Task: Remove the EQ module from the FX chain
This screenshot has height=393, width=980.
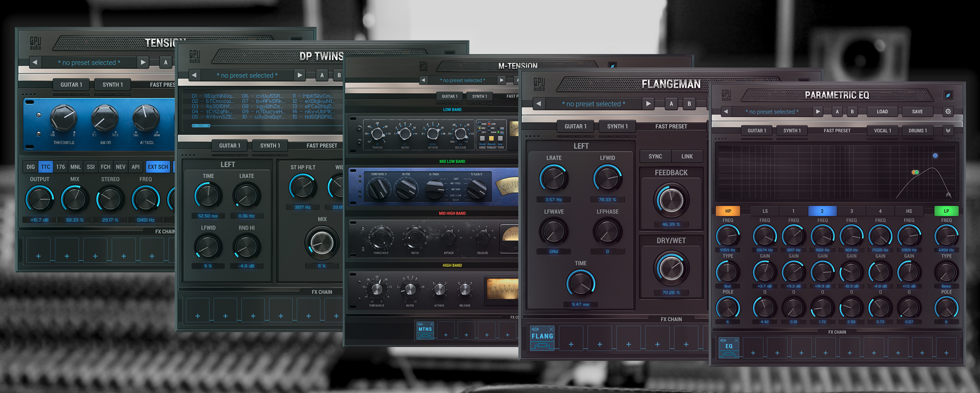Action: tap(736, 340)
